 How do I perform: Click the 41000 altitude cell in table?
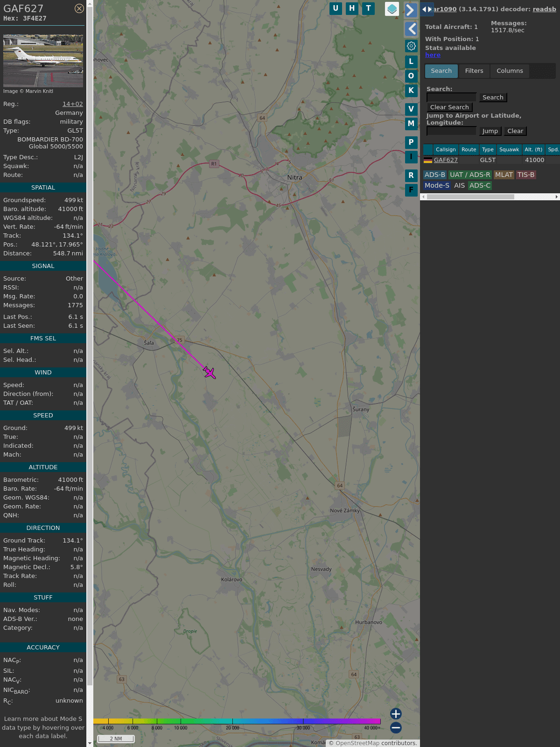tap(534, 160)
